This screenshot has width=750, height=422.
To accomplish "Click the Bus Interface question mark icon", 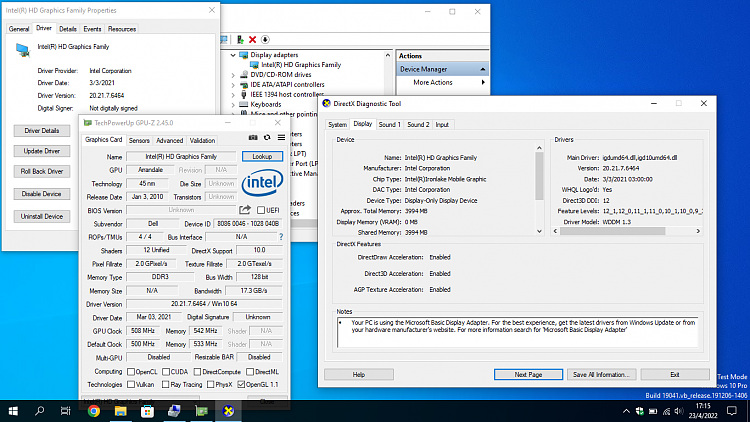I will tap(281, 237).
